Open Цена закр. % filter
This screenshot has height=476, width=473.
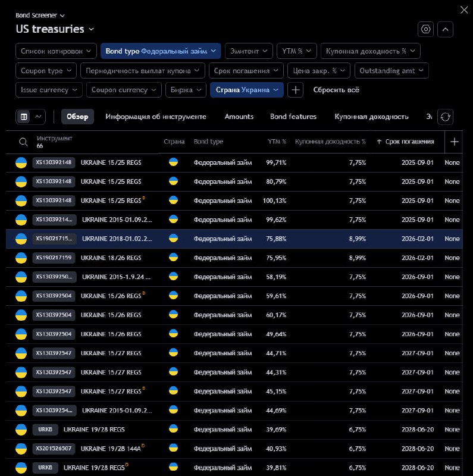tap(319, 70)
